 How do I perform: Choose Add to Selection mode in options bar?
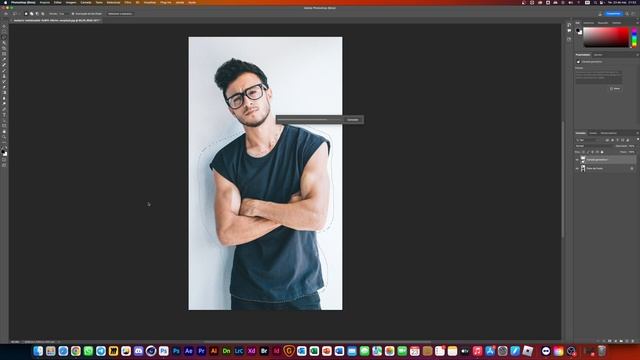(31, 14)
